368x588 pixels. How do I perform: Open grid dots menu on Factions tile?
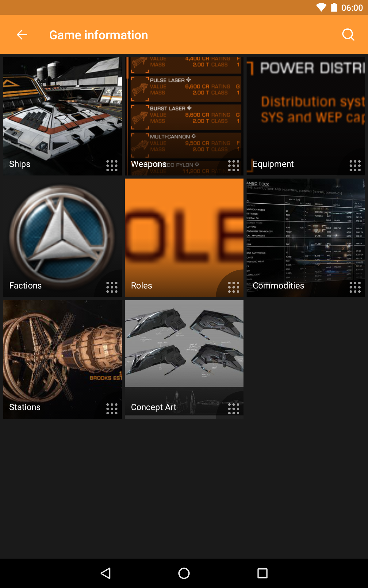pyautogui.click(x=112, y=287)
